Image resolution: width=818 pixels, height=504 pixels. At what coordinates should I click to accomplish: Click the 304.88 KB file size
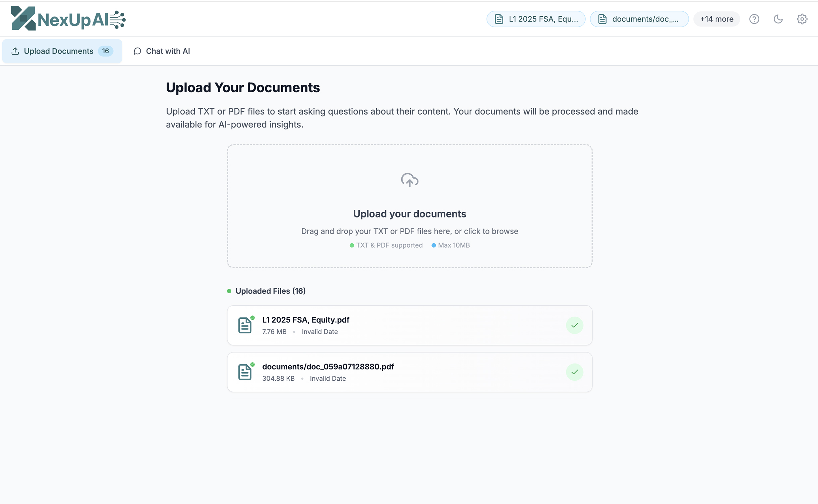278,379
